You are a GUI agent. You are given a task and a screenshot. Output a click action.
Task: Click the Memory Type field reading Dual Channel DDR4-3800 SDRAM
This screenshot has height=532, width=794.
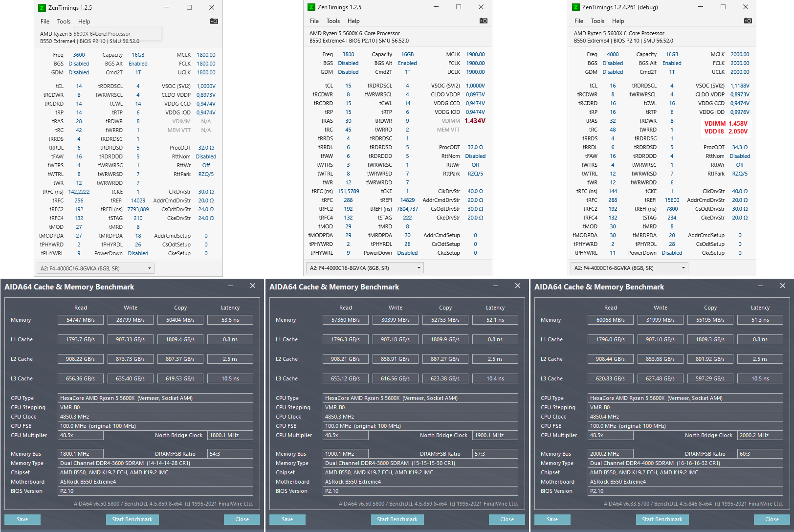[x=420, y=463]
